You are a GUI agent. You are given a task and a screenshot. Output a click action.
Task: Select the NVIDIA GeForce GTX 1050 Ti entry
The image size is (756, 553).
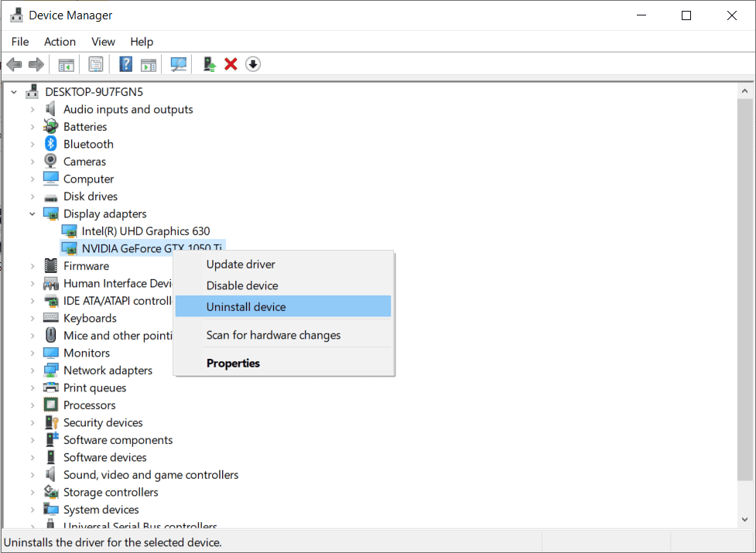(142, 248)
